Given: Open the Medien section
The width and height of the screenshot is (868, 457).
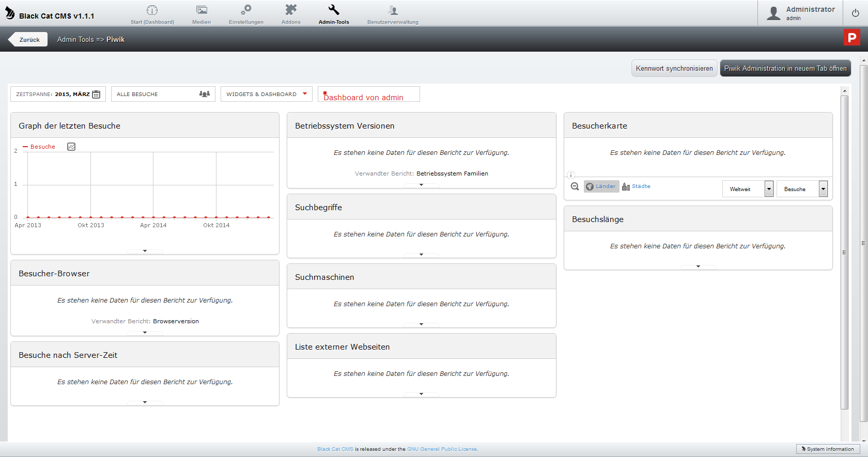Looking at the screenshot, I should (x=202, y=14).
